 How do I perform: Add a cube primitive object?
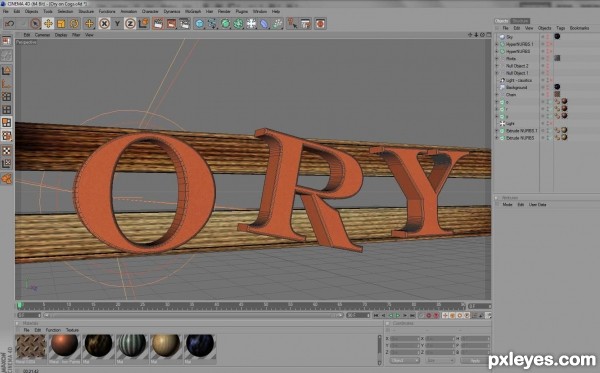click(x=199, y=24)
